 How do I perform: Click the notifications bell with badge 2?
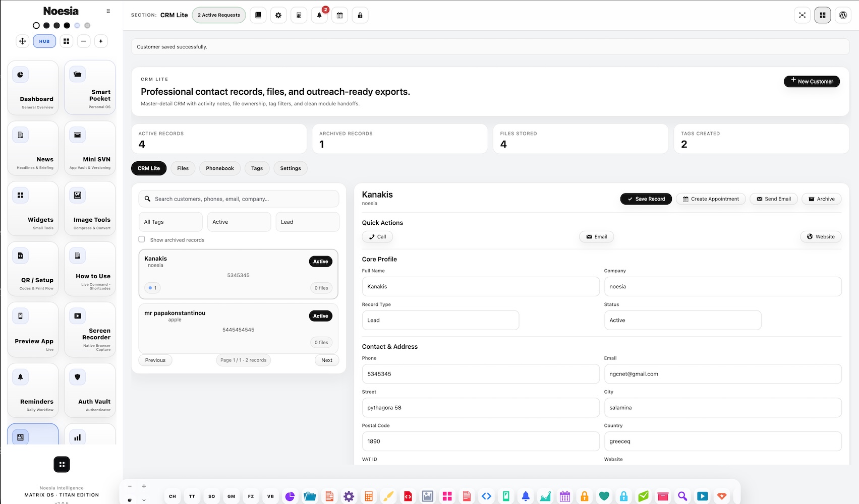coord(319,15)
